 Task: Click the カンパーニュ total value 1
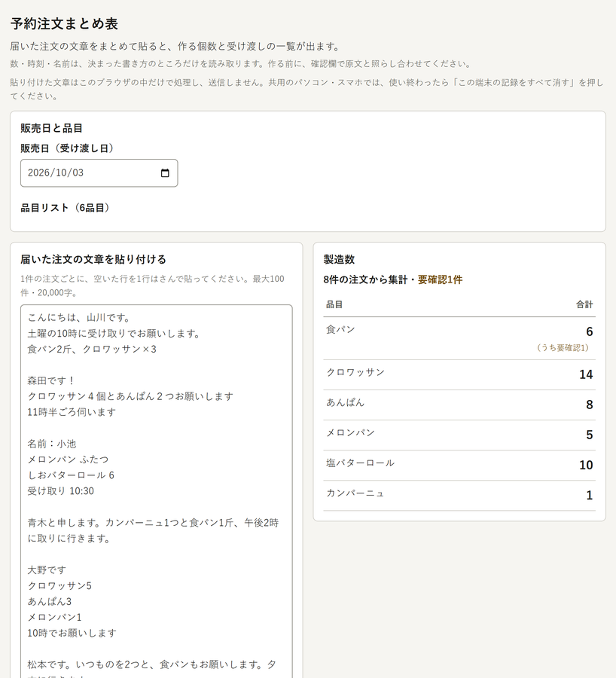589,496
